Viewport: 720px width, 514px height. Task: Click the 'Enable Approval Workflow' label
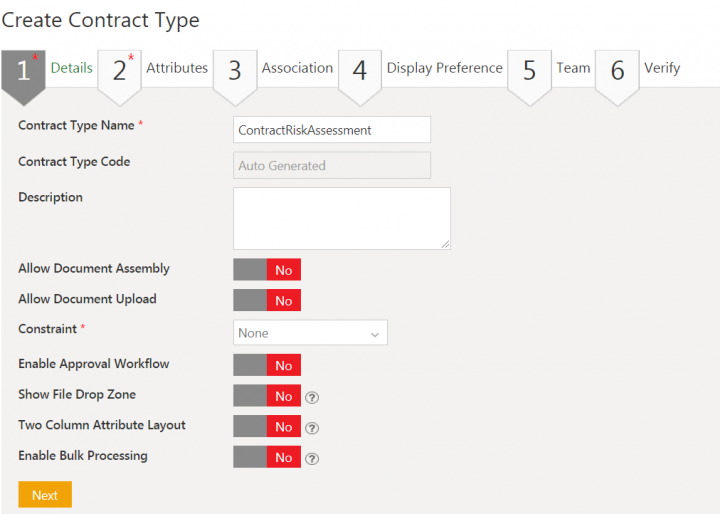(x=94, y=364)
